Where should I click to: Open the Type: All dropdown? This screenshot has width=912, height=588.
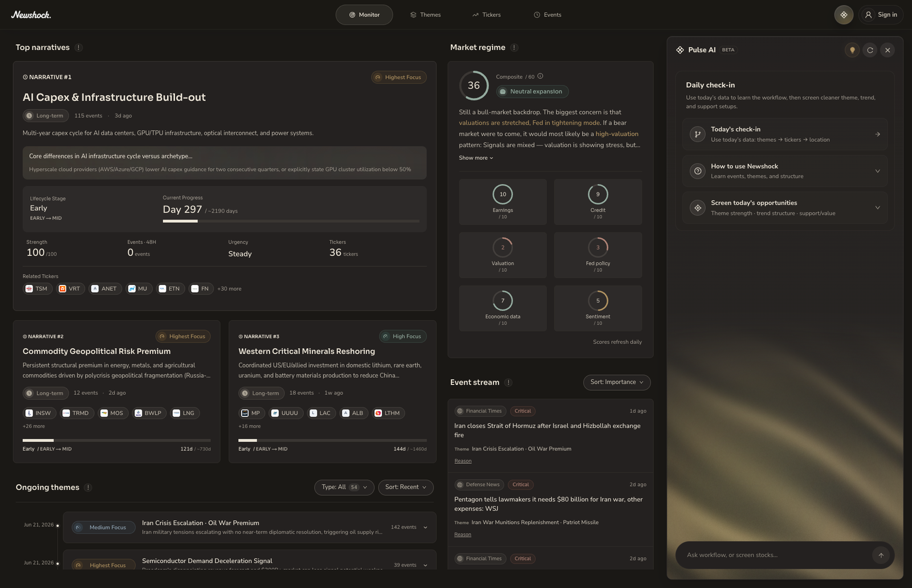(344, 487)
